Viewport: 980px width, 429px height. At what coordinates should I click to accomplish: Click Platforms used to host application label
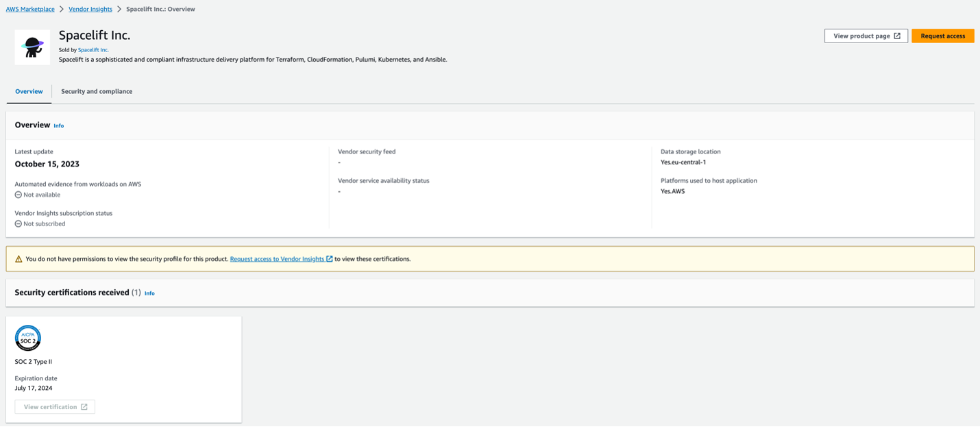click(x=709, y=181)
